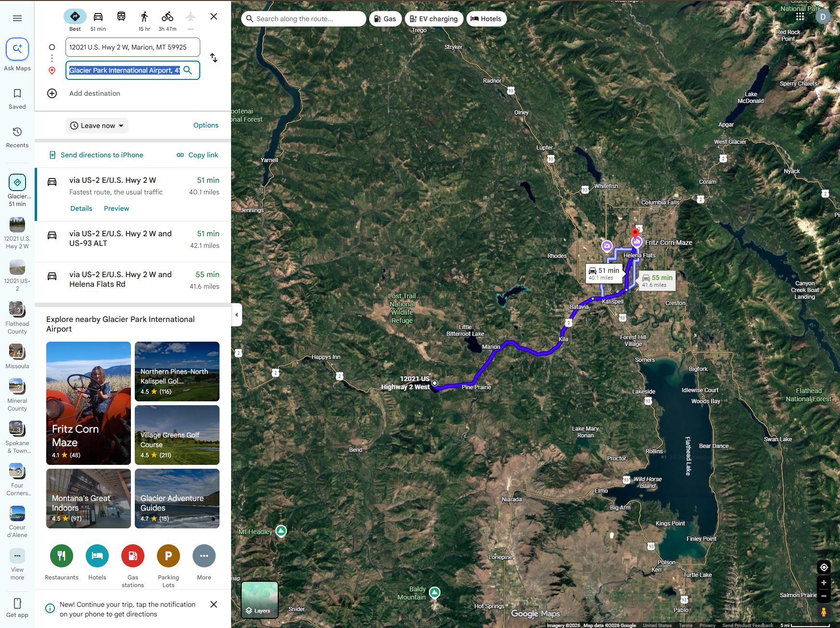Open Recents history
This screenshot has height=628, width=840.
17,137
